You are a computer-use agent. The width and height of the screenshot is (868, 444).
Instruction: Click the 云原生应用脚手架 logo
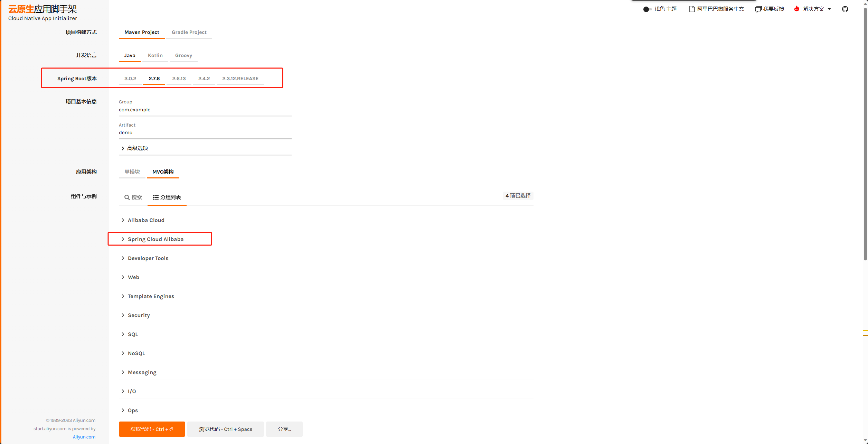[x=43, y=13]
